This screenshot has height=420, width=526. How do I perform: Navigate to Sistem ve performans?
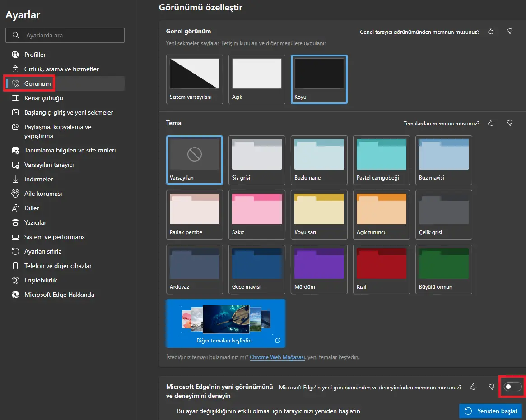coord(65,237)
